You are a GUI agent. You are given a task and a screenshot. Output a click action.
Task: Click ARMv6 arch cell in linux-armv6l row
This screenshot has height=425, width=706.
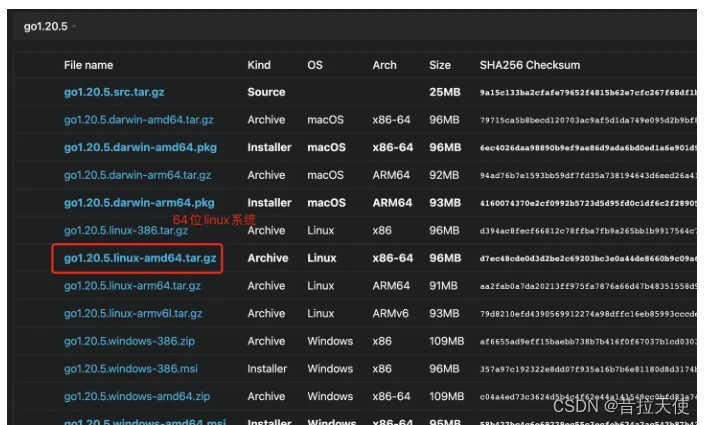(x=390, y=314)
